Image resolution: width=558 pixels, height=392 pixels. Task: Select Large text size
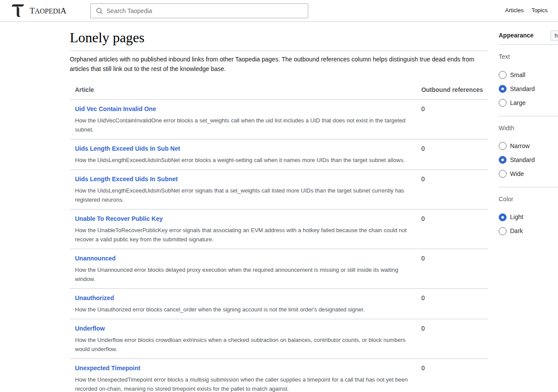coord(503,103)
